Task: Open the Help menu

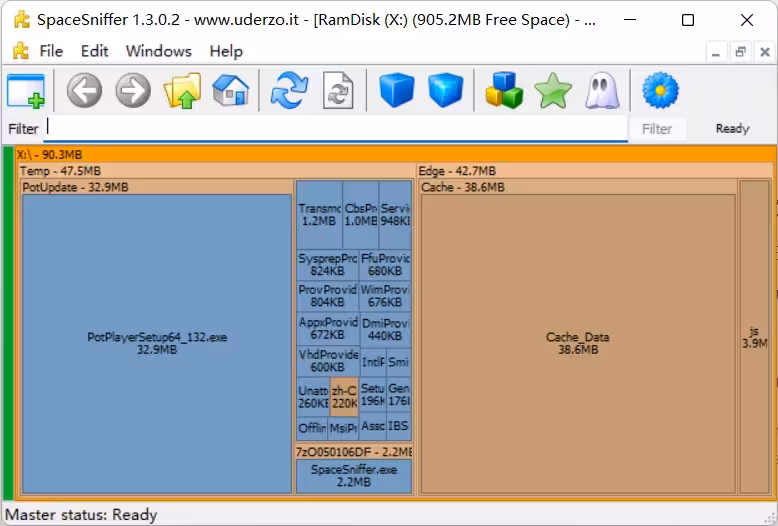Action: point(226,51)
